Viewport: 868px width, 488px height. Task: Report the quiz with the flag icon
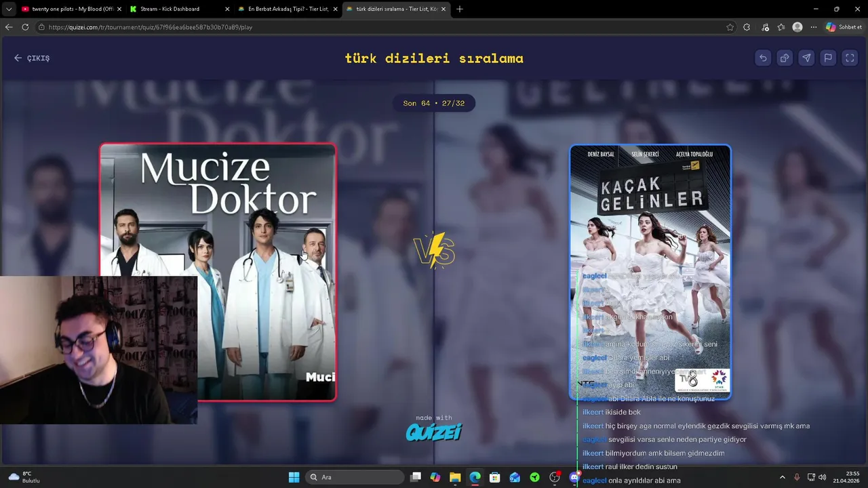coord(828,58)
